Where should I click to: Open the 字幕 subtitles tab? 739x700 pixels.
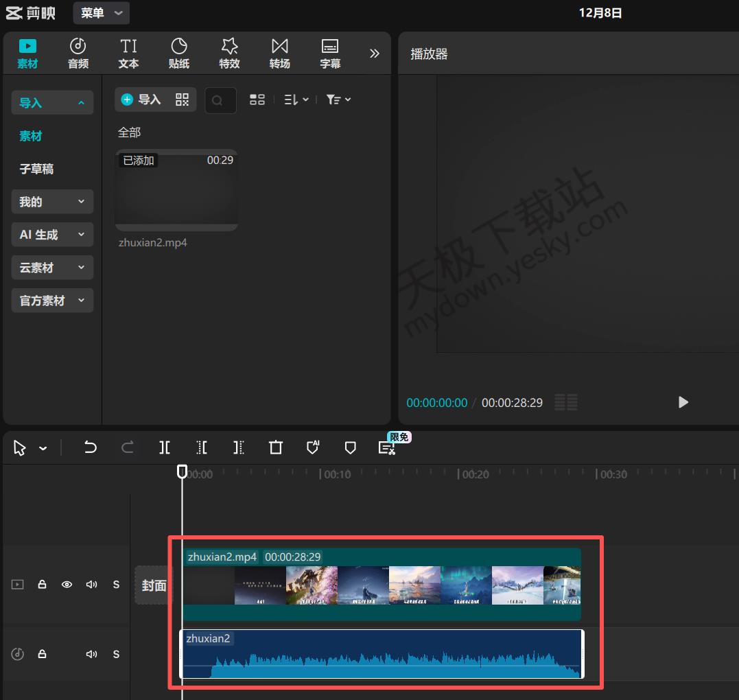pyautogui.click(x=330, y=54)
